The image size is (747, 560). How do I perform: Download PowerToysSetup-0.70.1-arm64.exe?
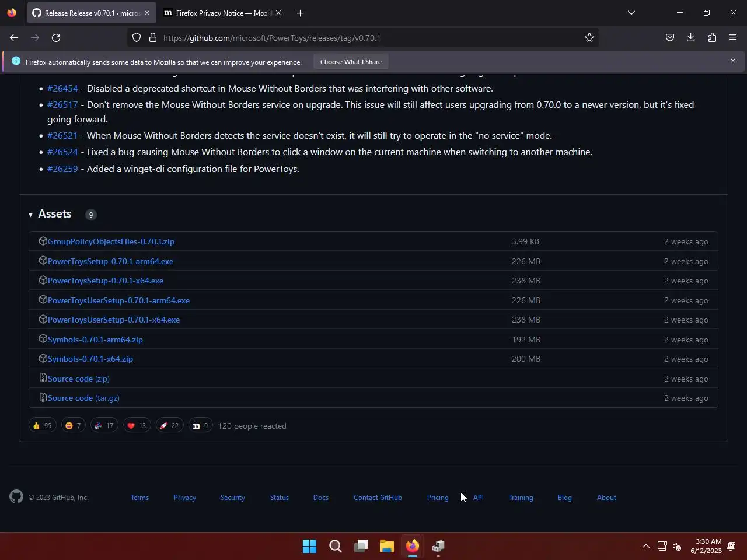click(x=110, y=261)
